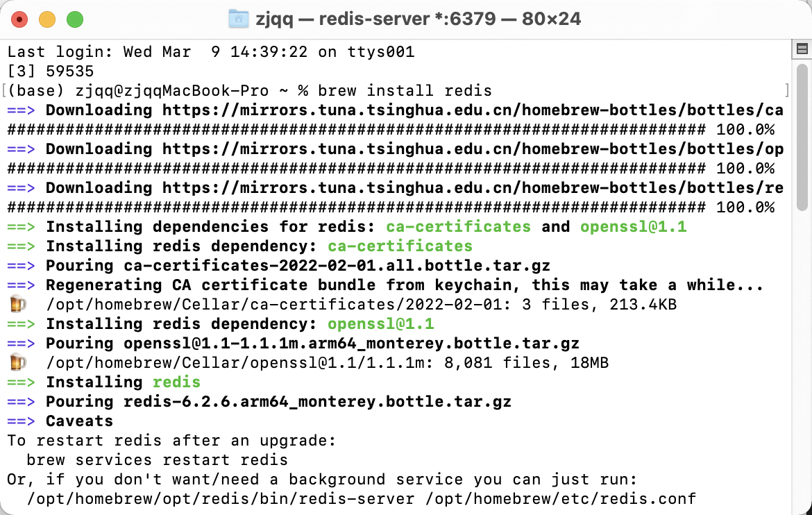Click the second '100.0%' progress value
The width and height of the screenshot is (812, 515).
[x=745, y=169]
